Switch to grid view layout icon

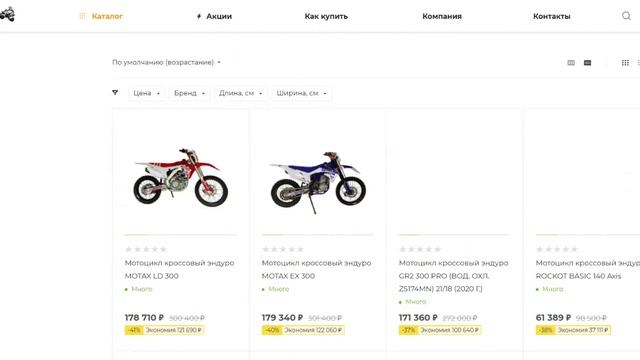pyautogui.click(x=625, y=62)
